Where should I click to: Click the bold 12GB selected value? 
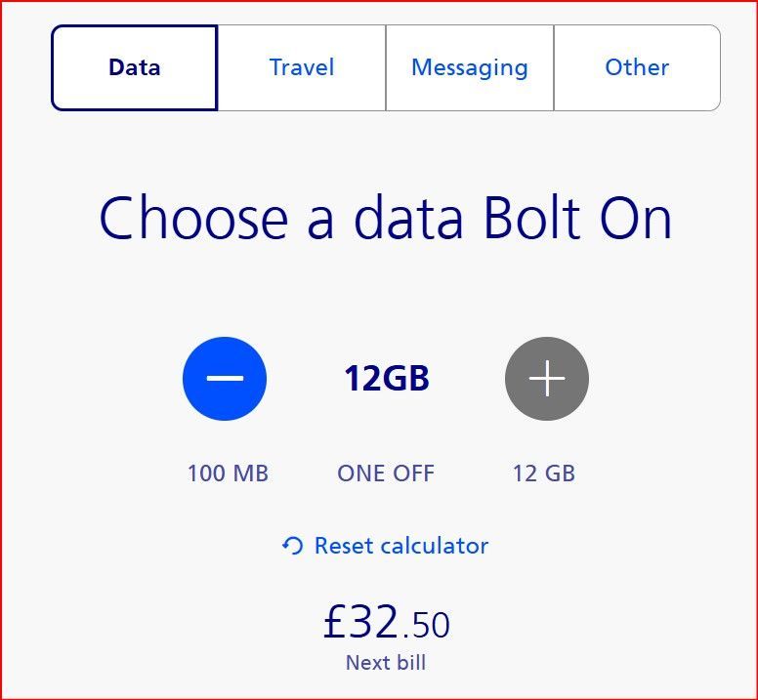point(386,378)
